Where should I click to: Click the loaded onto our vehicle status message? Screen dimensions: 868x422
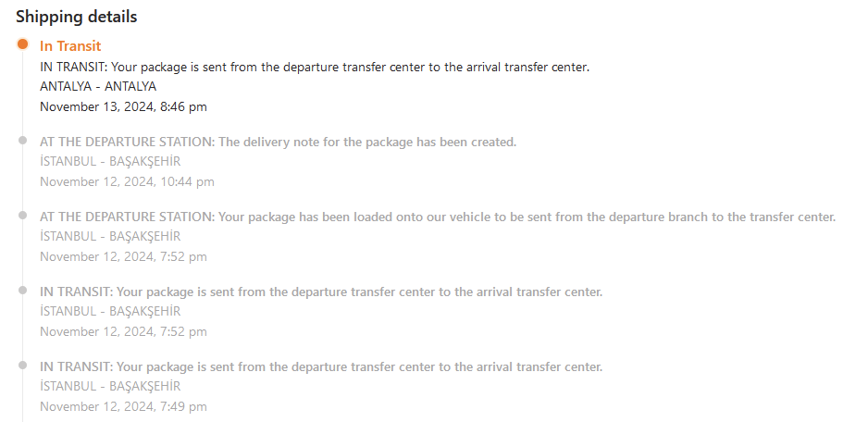click(438, 217)
